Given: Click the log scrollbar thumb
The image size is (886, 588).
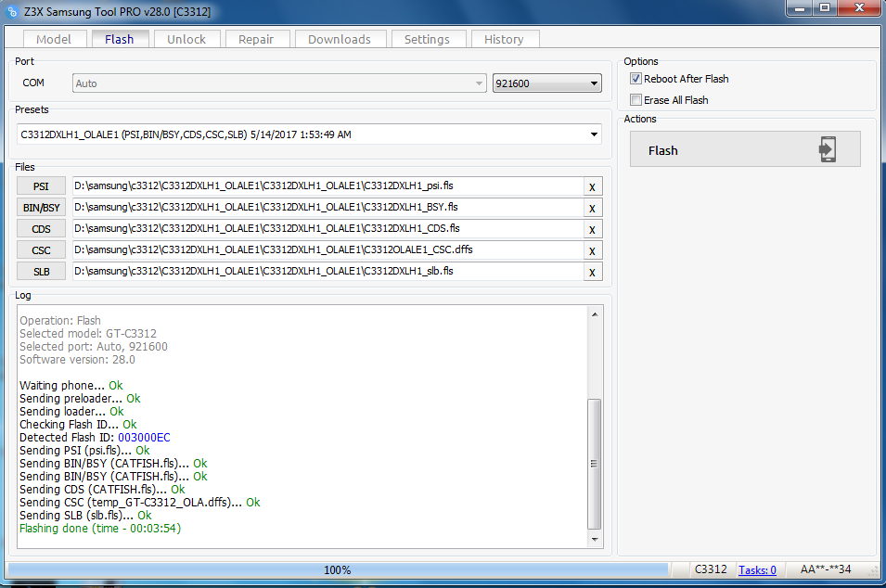Looking at the screenshot, I should click(x=595, y=464).
